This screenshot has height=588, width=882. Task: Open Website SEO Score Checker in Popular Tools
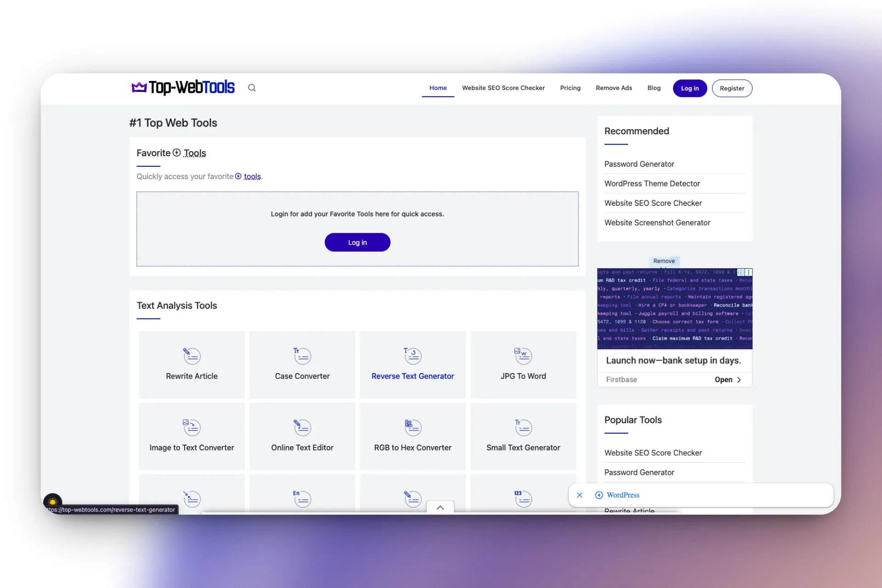(x=653, y=452)
